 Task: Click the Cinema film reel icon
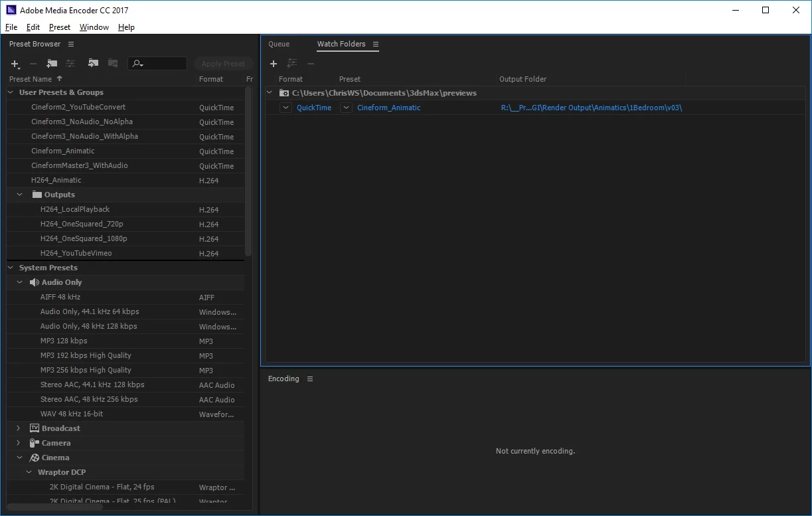pyautogui.click(x=35, y=458)
